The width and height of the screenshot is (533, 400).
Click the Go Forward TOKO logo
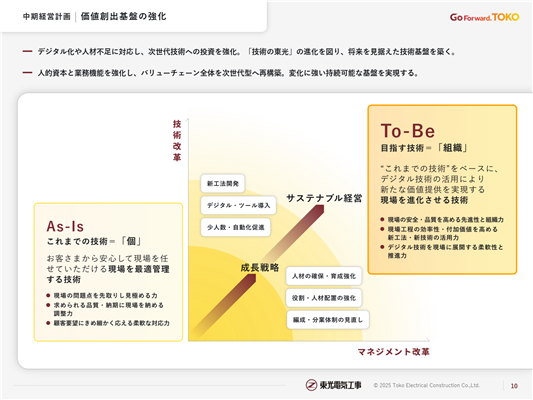[x=484, y=17]
